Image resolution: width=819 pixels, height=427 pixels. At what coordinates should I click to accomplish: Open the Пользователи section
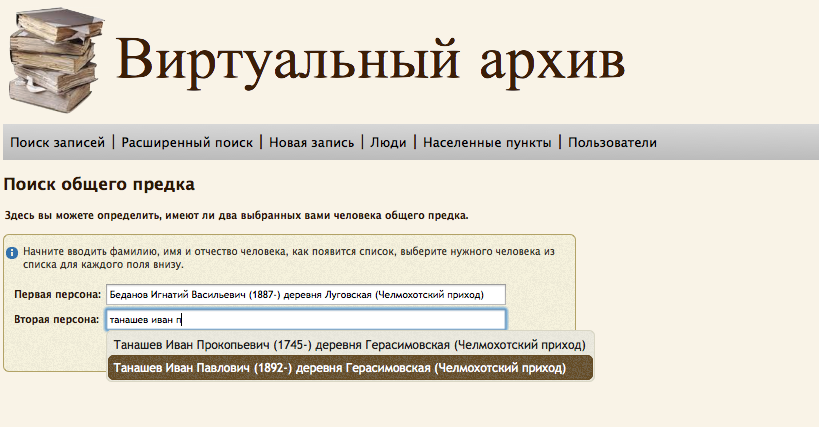pos(612,143)
